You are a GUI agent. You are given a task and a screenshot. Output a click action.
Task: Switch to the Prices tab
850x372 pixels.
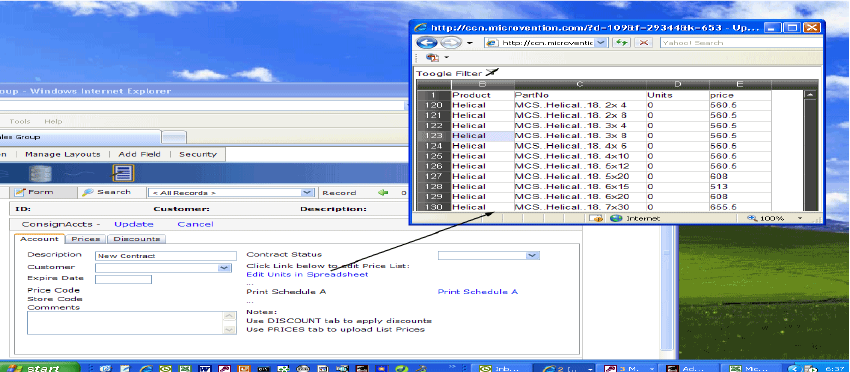(x=86, y=239)
